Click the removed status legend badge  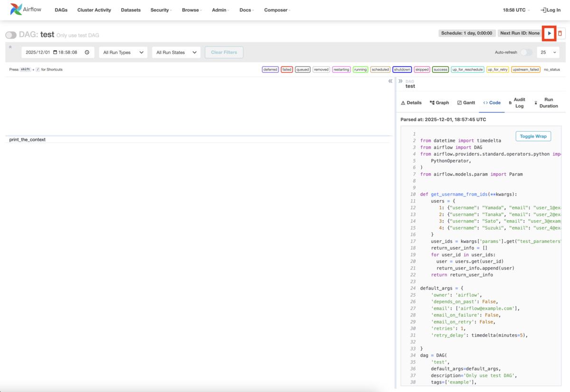click(x=321, y=70)
